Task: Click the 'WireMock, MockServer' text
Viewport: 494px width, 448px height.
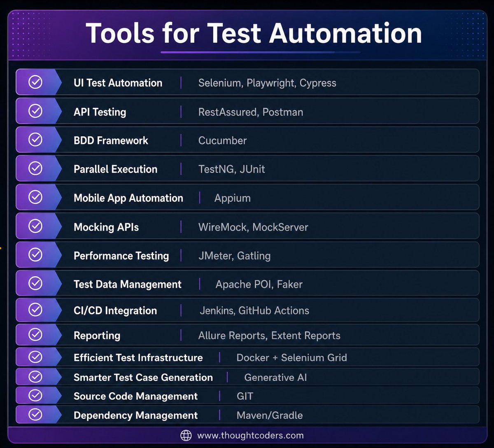Action: [253, 227]
